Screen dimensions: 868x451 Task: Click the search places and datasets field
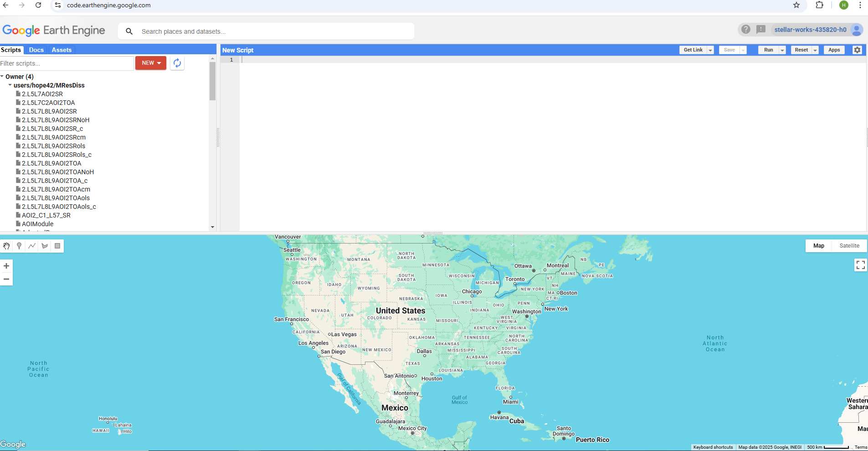(x=273, y=31)
